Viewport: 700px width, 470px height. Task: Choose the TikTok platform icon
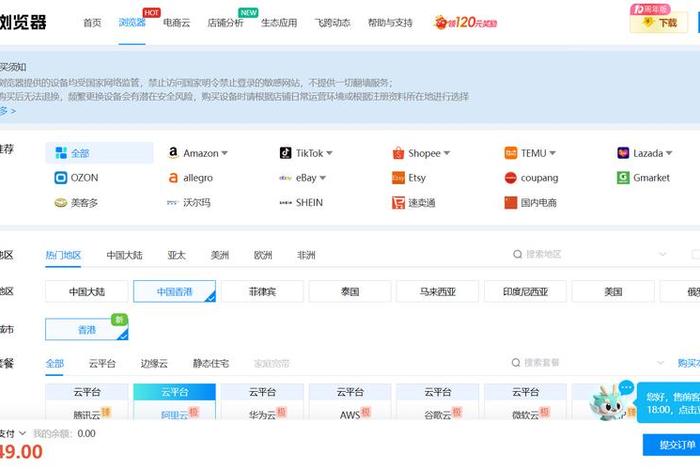(x=285, y=153)
